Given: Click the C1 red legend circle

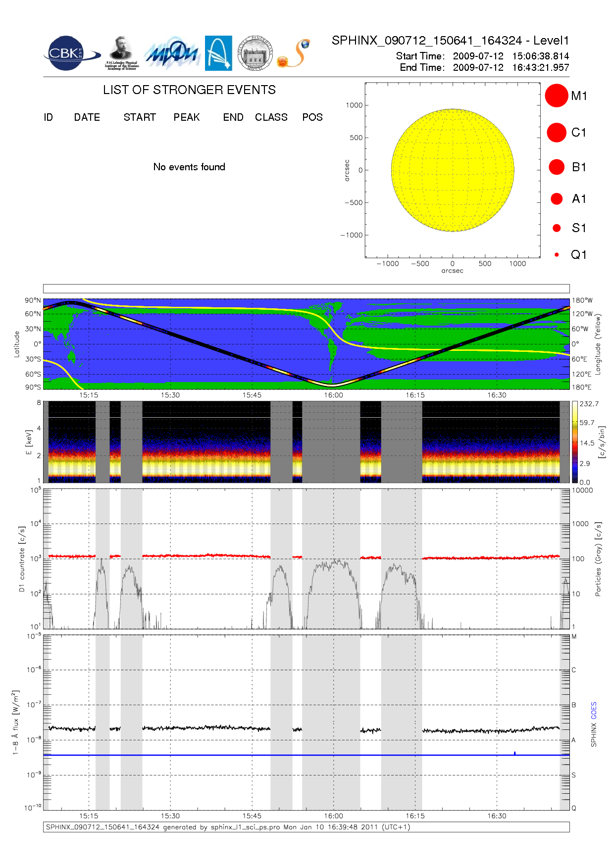Looking at the screenshot, I should (557, 133).
